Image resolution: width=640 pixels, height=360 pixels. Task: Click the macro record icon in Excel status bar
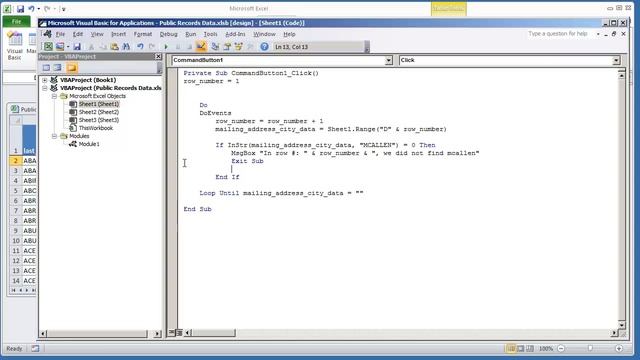(36, 349)
